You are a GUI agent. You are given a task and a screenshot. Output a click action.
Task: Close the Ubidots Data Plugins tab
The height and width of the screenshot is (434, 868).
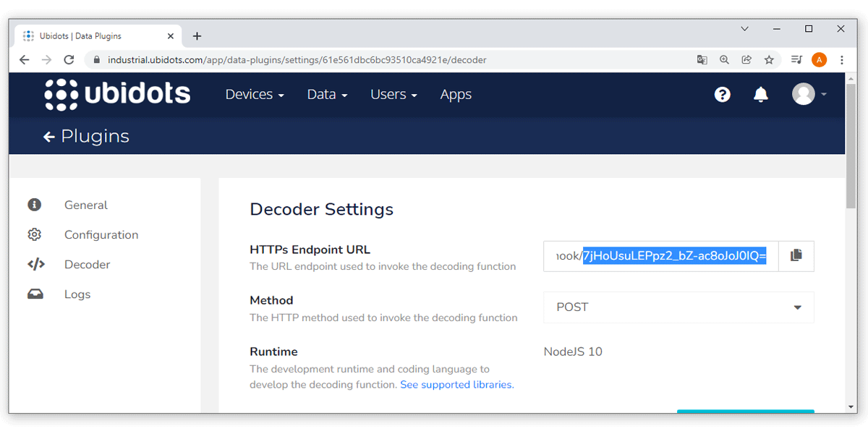pyautogui.click(x=171, y=36)
